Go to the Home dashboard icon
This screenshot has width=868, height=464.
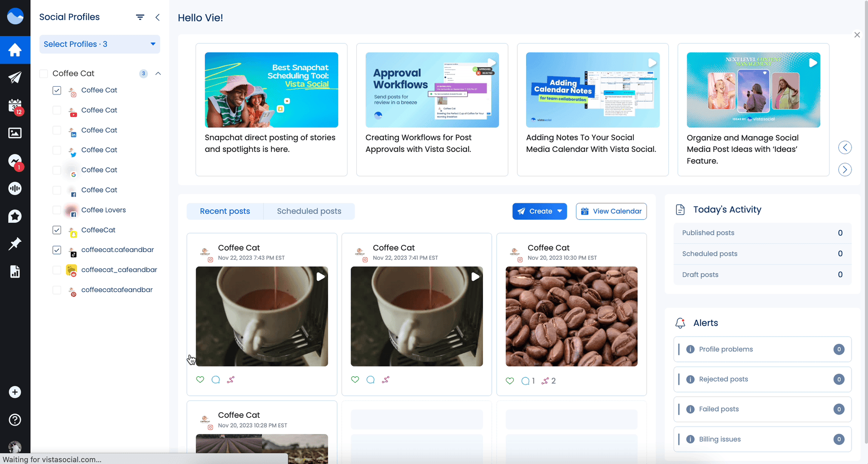tap(15, 50)
